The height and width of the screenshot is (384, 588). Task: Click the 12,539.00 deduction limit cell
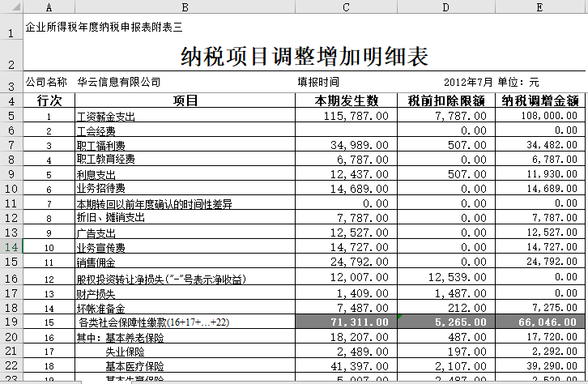(445, 278)
